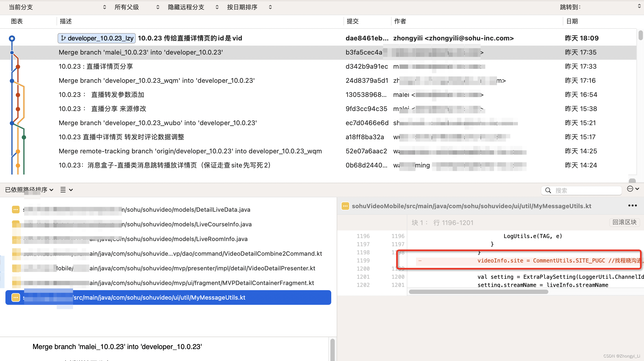Image resolution: width=644 pixels, height=361 pixels.
Task: Click the diff line LogUtils.e(TAG, e)
Action: click(x=533, y=236)
